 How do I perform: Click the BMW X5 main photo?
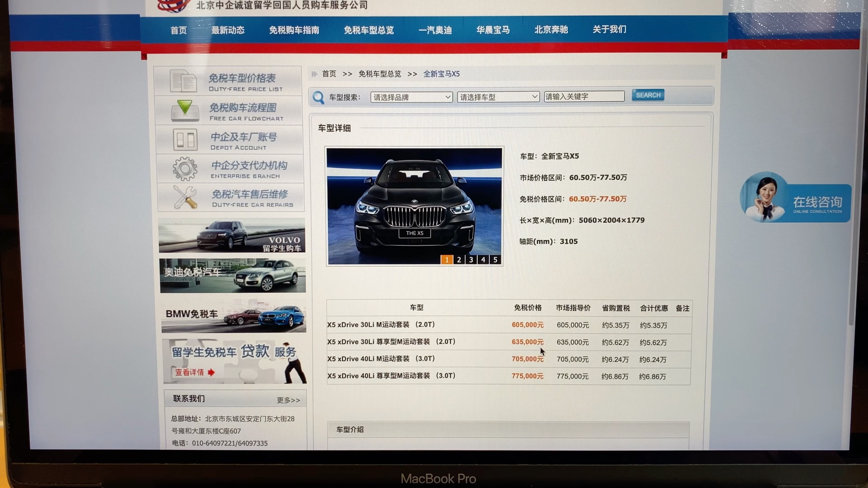414,206
